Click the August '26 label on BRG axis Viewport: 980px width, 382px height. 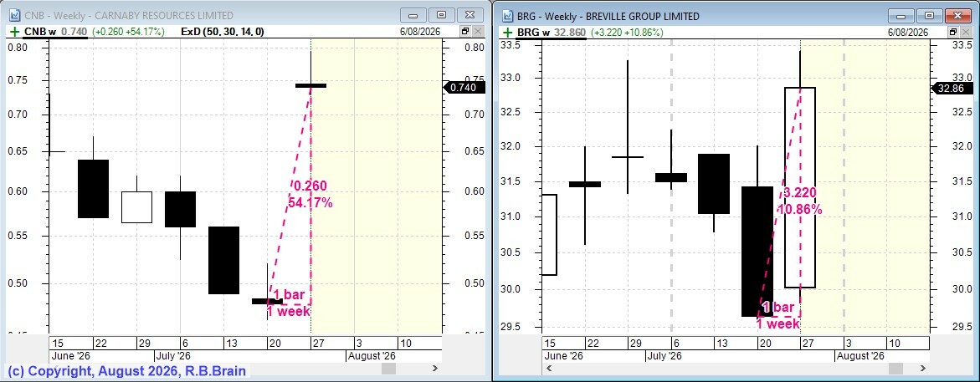[860, 356]
